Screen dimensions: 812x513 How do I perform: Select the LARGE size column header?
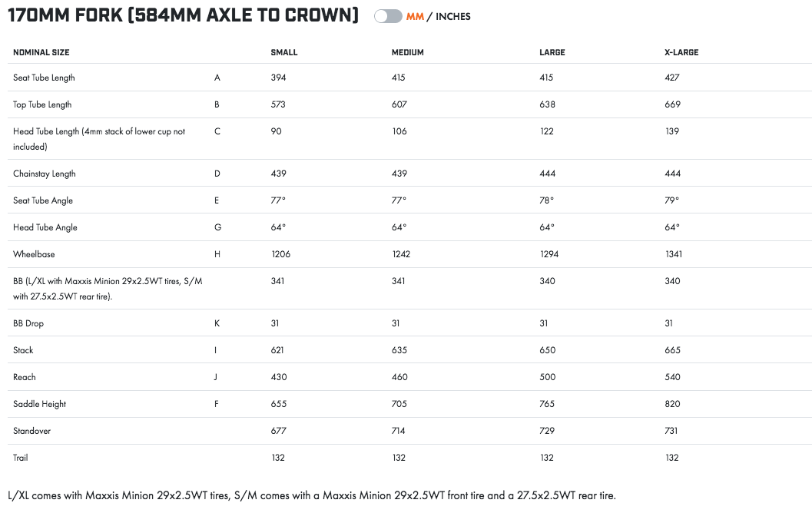pyautogui.click(x=552, y=52)
